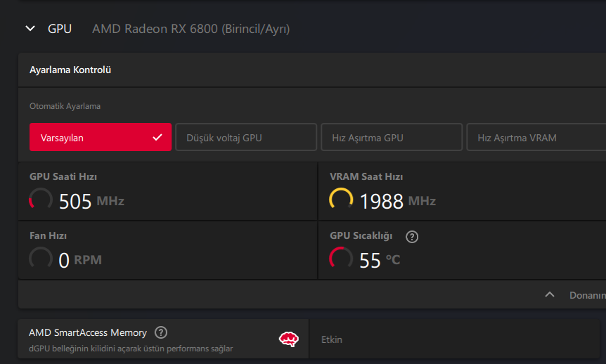Collapse the Donanım section chevron
Image resolution: width=606 pixels, height=364 pixels.
550,295
